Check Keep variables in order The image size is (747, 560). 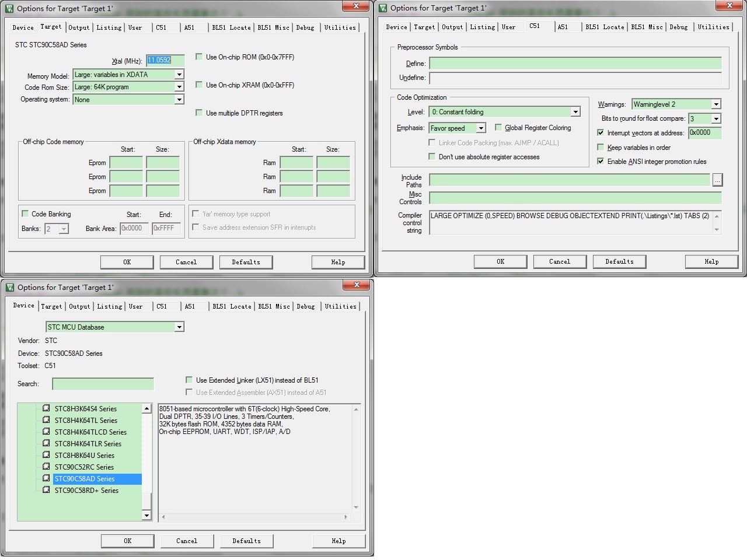(601, 147)
